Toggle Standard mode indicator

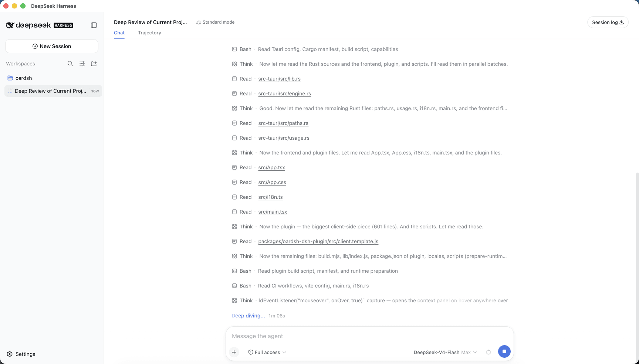coord(216,22)
